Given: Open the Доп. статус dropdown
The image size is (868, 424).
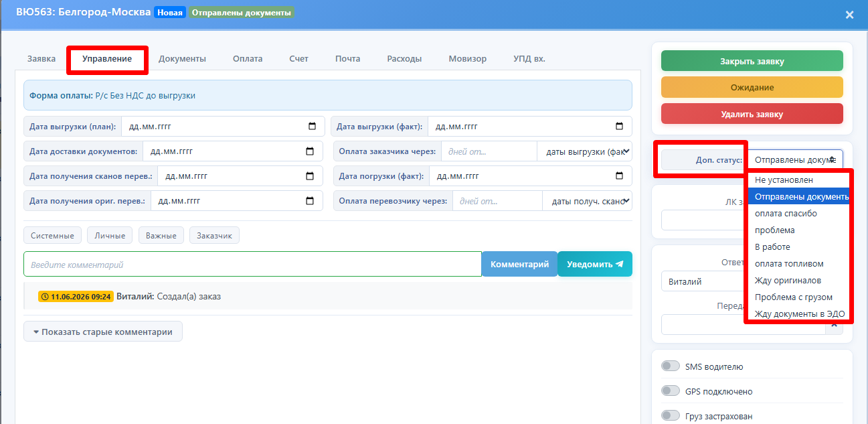Looking at the screenshot, I should tap(795, 160).
